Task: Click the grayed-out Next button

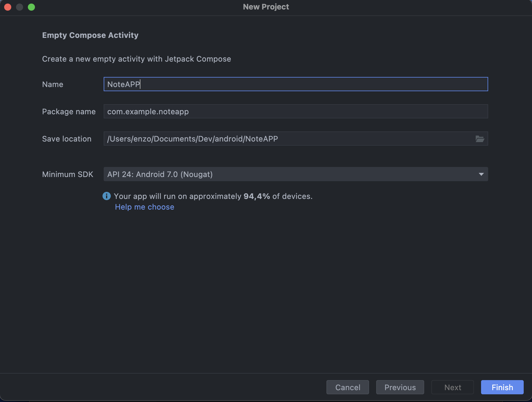Action: [453, 387]
